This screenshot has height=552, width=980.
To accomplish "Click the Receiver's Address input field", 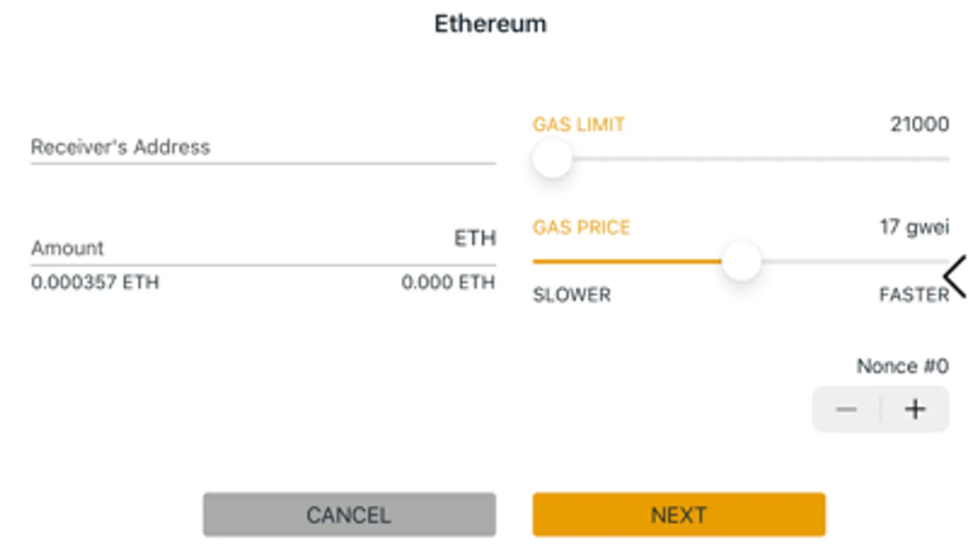I will (x=262, y=147).
